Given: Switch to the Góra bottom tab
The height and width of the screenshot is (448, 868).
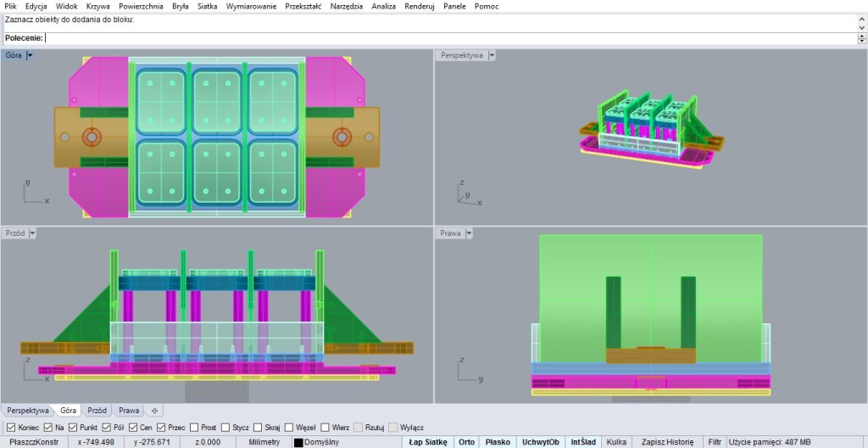Looking at the screenshot, I should (68, 411).
